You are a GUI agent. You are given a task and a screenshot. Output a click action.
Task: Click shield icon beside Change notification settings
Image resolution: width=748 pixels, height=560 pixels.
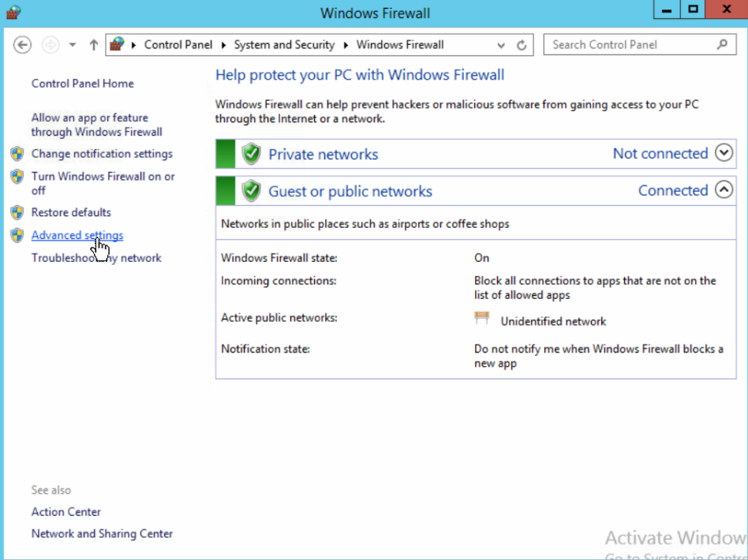tap(17, 154)
